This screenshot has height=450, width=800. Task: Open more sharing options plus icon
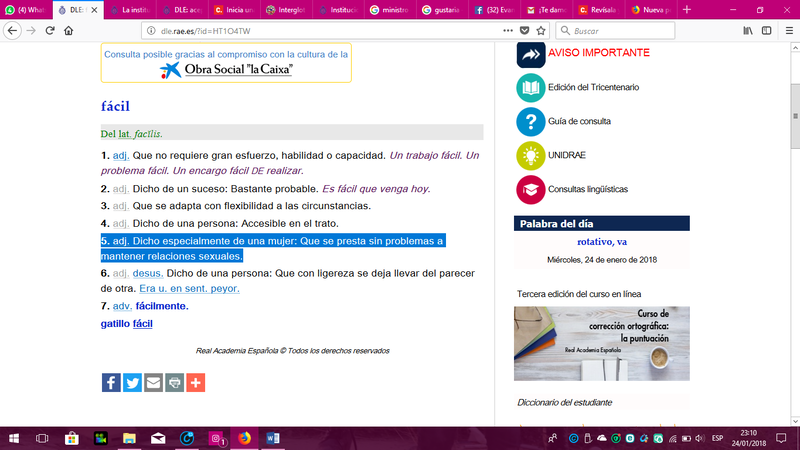point(195,382)
